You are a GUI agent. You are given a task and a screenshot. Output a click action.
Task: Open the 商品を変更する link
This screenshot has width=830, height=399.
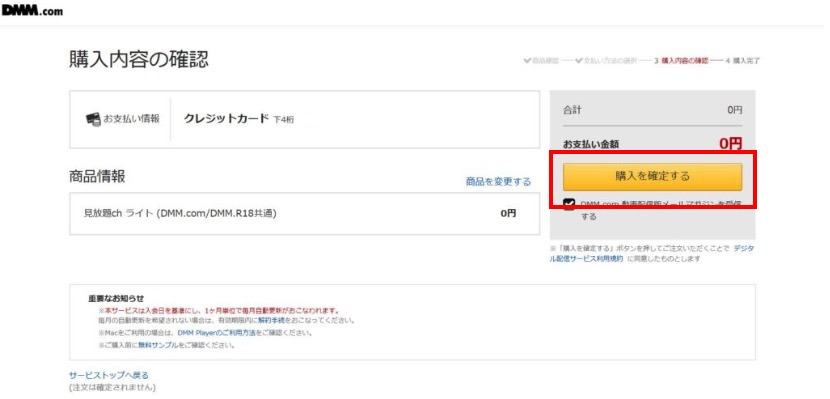pyautogui.click(x=498, y=182)
